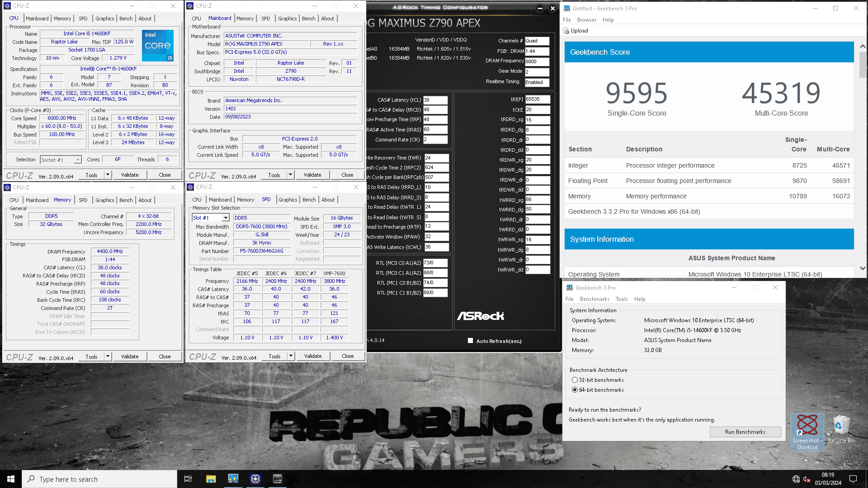Click Tools button in the CPU-Z Memory window

91,357
